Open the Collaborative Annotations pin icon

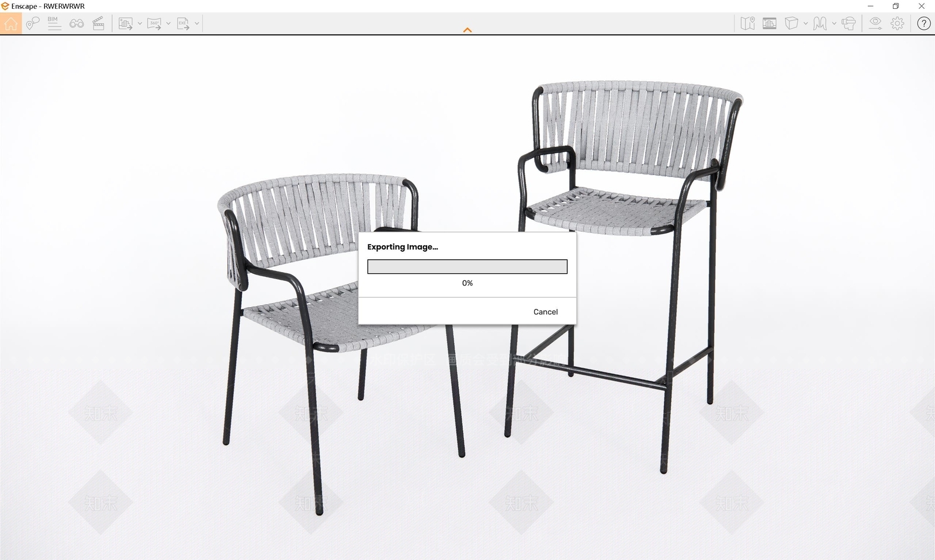[x=32, y=23]
